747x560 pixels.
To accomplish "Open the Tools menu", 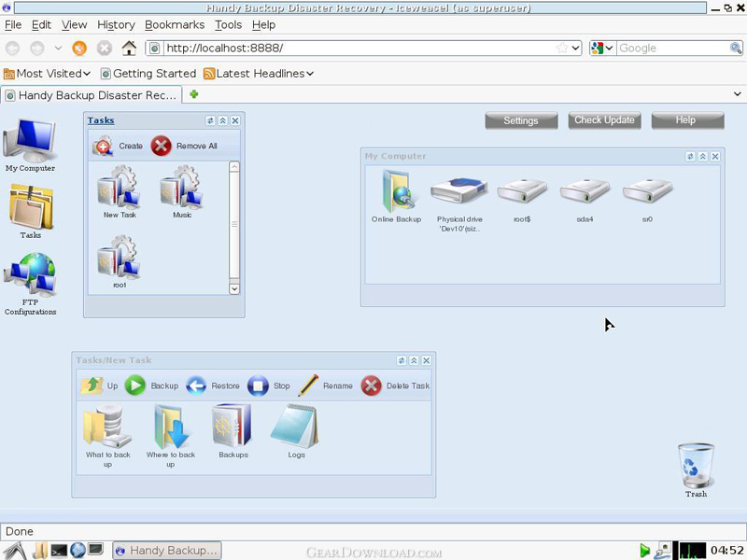I will [x=228, y=25].
